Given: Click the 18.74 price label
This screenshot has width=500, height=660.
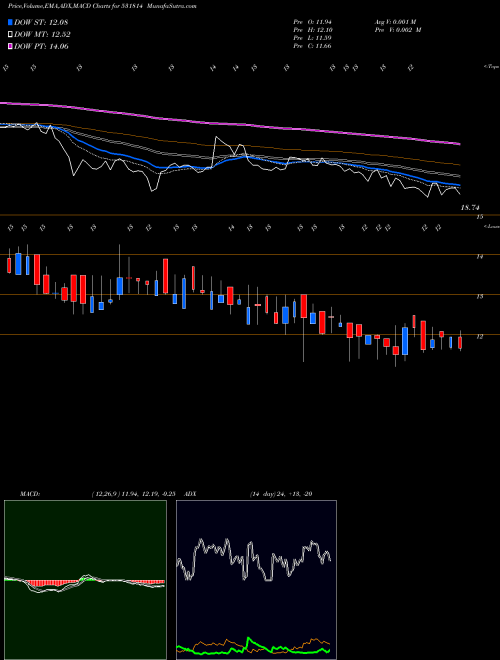Looking at the screenshot, I should point(471,208).
